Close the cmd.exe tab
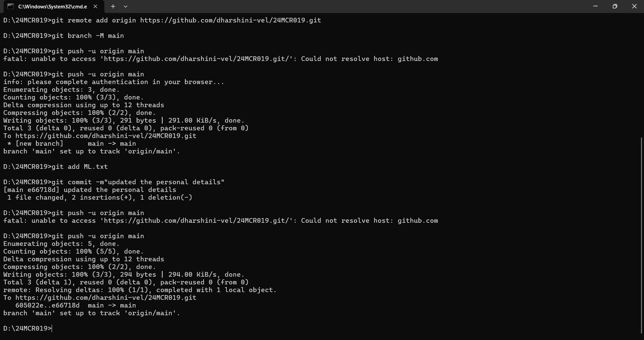This screenshot has height=340, width=644. point(95,6)
